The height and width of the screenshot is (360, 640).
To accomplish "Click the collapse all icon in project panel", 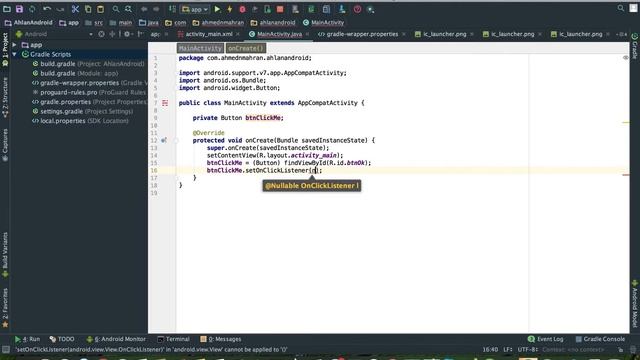I will coord(112,34).
